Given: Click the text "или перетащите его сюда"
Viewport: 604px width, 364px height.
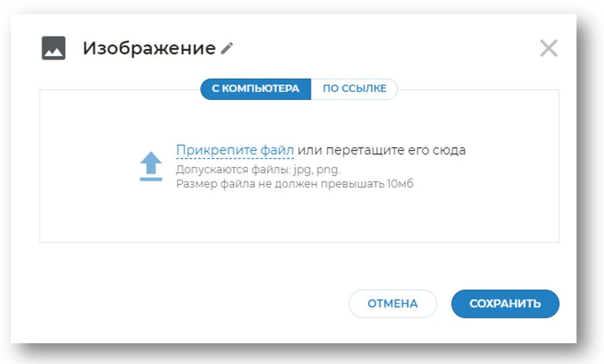Looking at the screenshot, I should 381,150.
